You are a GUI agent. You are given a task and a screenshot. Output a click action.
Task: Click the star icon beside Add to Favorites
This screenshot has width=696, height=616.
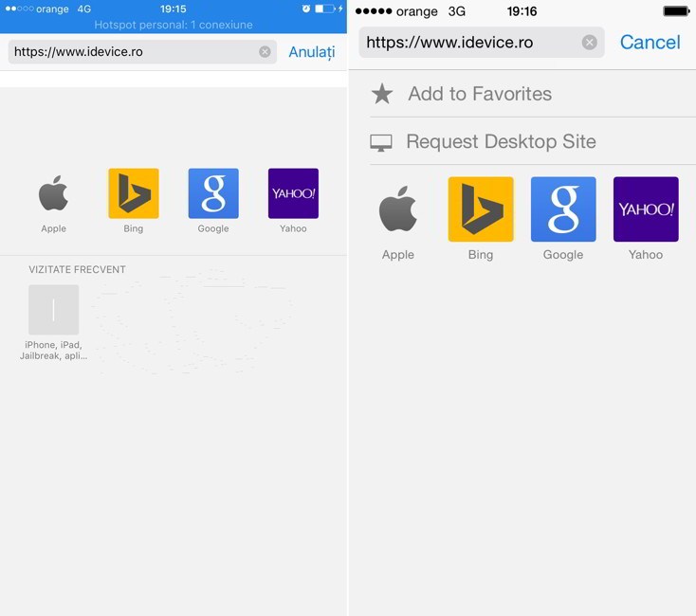point(382,94)
